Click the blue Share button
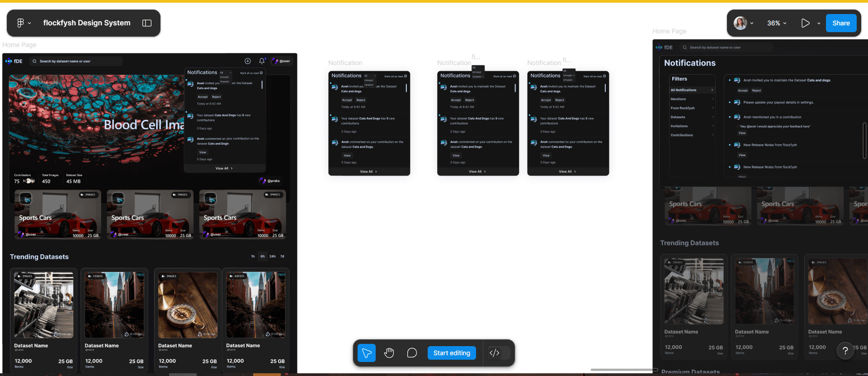This screenshot has width=868, height=376. pos(841,23)
